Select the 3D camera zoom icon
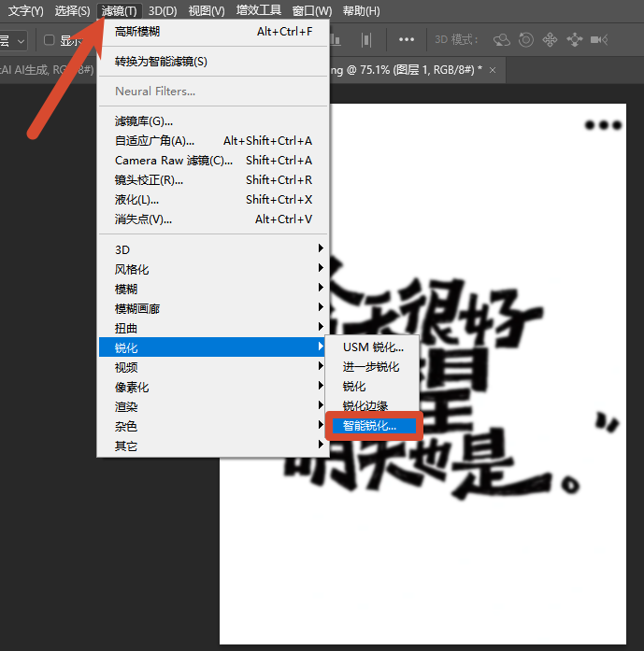Viewport: 644px width, 651px height. click(x=599, y=40)
